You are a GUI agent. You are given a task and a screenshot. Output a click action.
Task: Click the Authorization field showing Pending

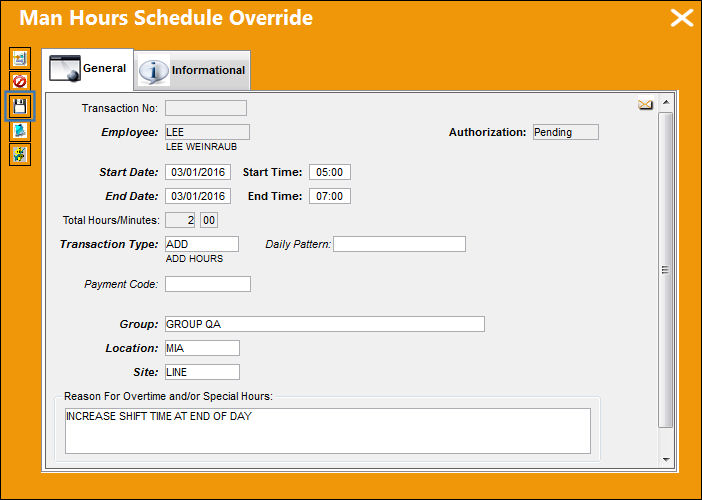[566, 132]
